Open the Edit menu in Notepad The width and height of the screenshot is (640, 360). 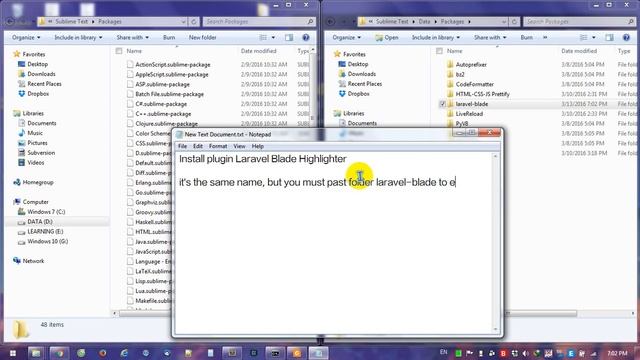(x=198, y=146)
